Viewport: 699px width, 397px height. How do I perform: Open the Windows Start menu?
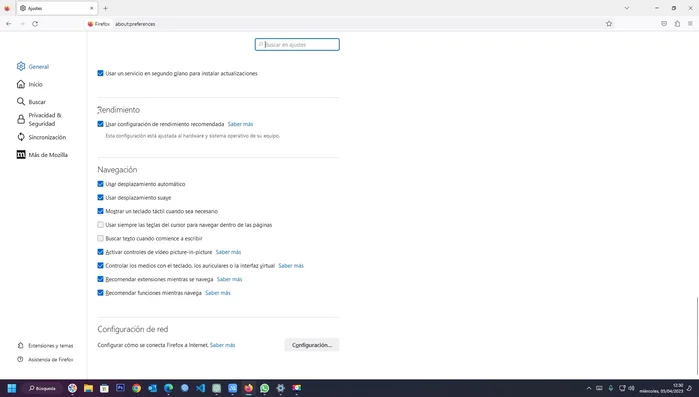pos(12,388)
